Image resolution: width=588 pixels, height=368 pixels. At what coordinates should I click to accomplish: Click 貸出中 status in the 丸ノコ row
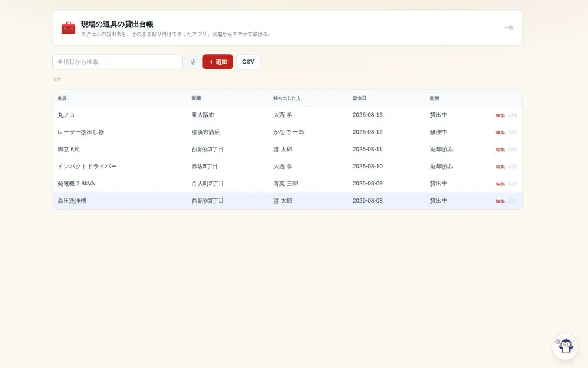[x=439, y=115]
